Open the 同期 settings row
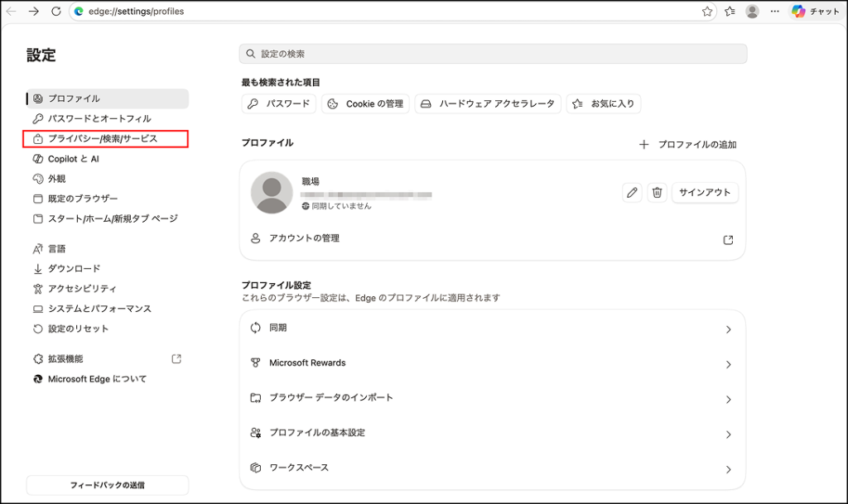 click(x=492, y=328)
